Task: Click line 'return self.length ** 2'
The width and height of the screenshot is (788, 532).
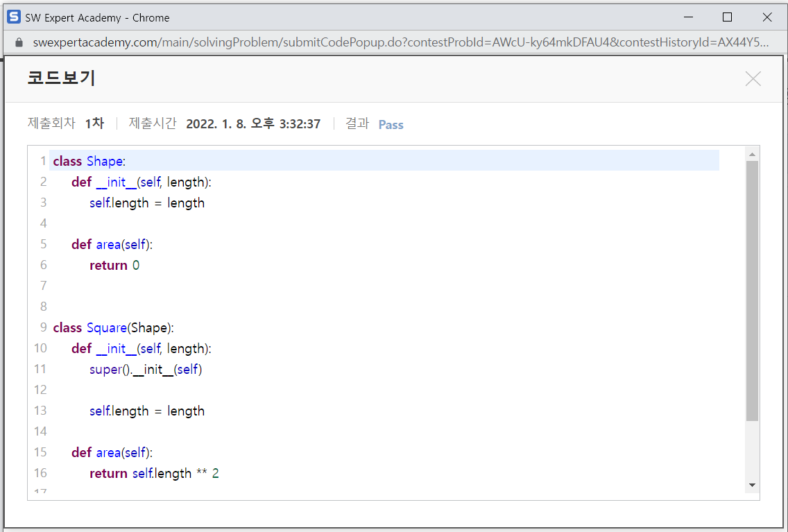Action: 154,473
